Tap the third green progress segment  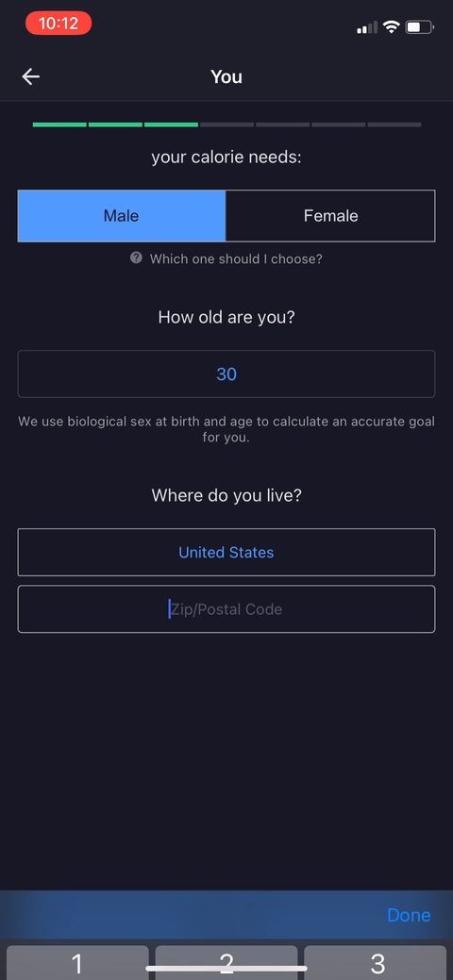pyautogui.click(x=171, y=125)
